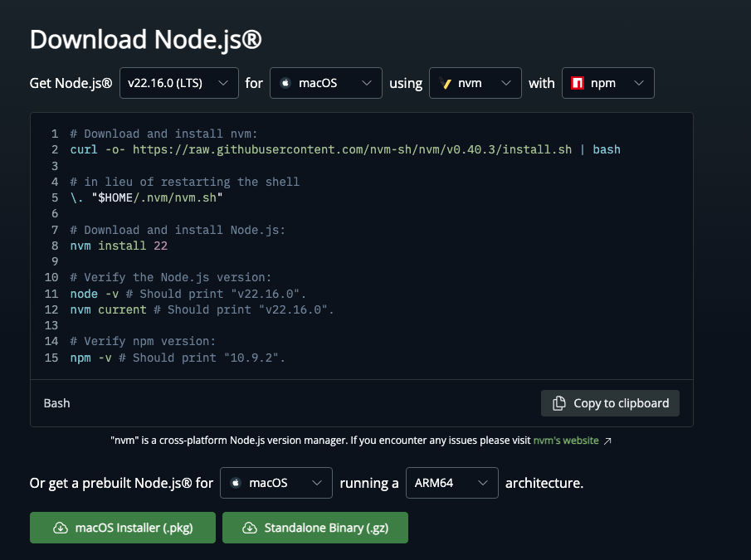
Task: Click the 'npm -v' code line
Action: 178,358
